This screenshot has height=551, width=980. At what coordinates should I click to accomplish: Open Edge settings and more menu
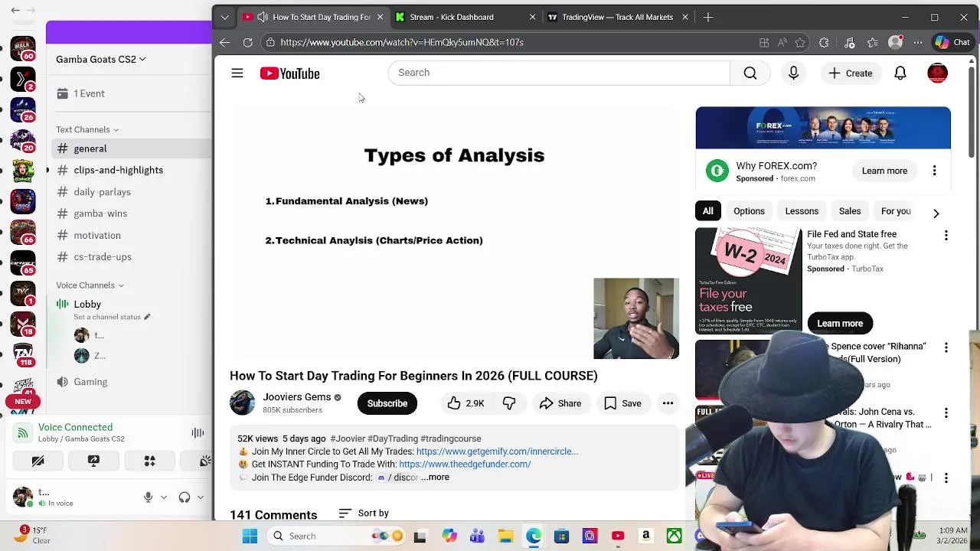point(918,43)
